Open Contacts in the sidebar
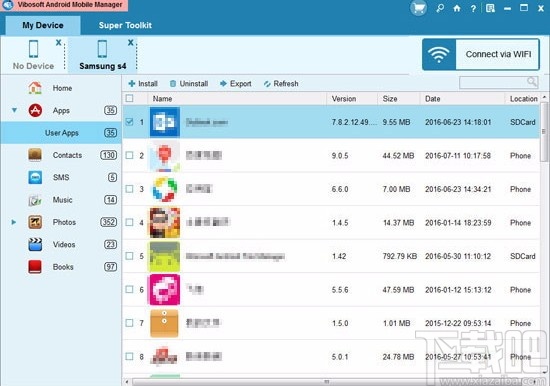550x386 pixels. point(61,155)
